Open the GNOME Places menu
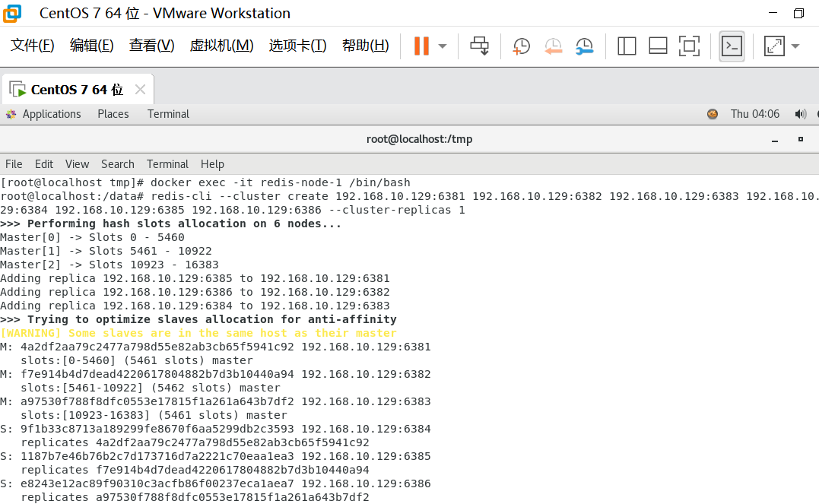The image size is (819, 504). point(113,114)
